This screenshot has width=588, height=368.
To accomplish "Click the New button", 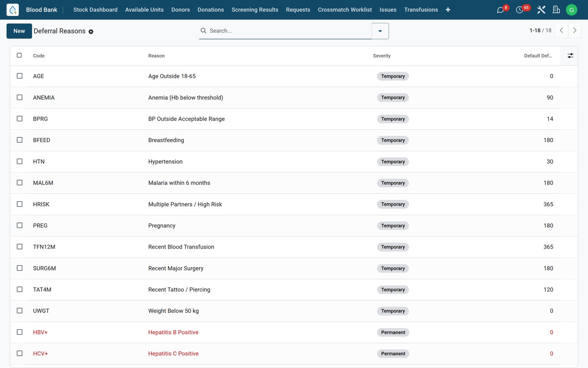I will pyautogui.click(x=19, y=31).
